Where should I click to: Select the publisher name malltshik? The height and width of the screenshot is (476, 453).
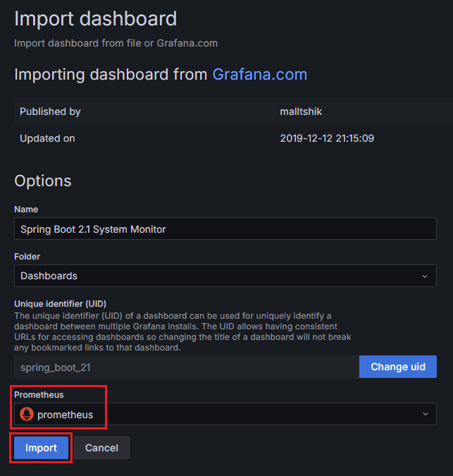pyautogui.click(x=301, y=111)
